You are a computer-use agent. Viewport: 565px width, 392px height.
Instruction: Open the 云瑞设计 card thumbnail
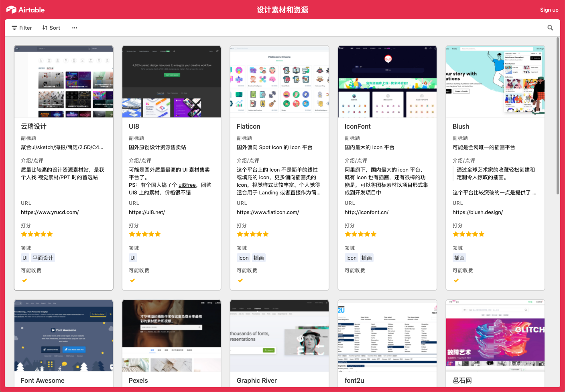(63, 81)
